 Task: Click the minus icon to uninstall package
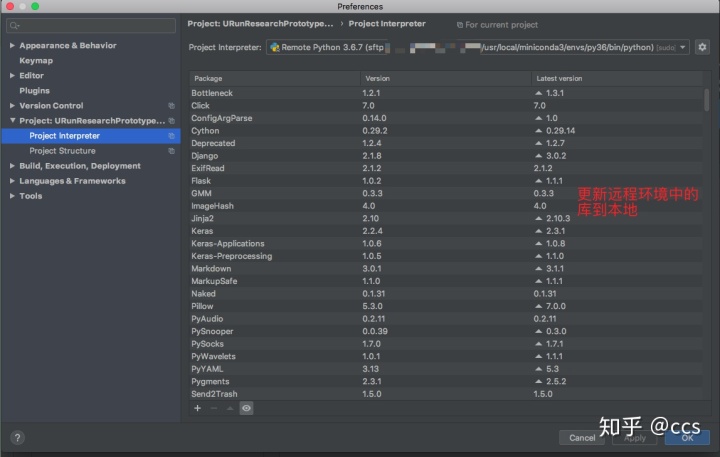point(214,408)
